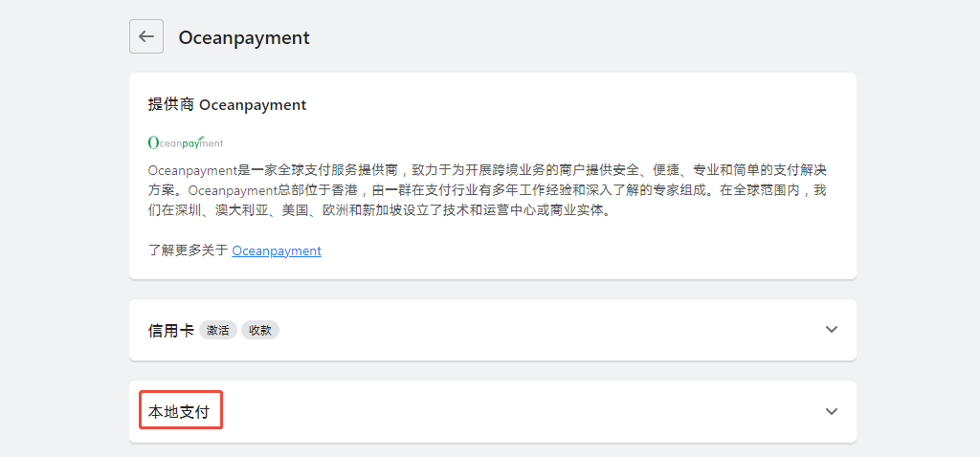Expand the 本地支付 section chevron
Screen dimensions: 980x457
point(831,411)
